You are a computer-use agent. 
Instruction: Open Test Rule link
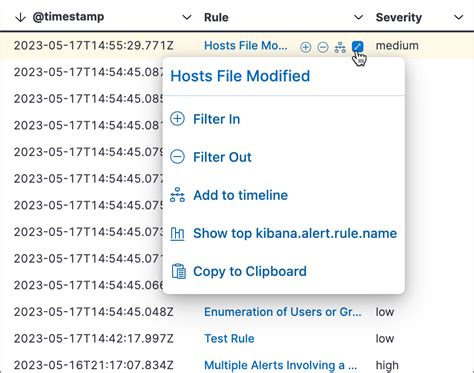coord(229,339)
